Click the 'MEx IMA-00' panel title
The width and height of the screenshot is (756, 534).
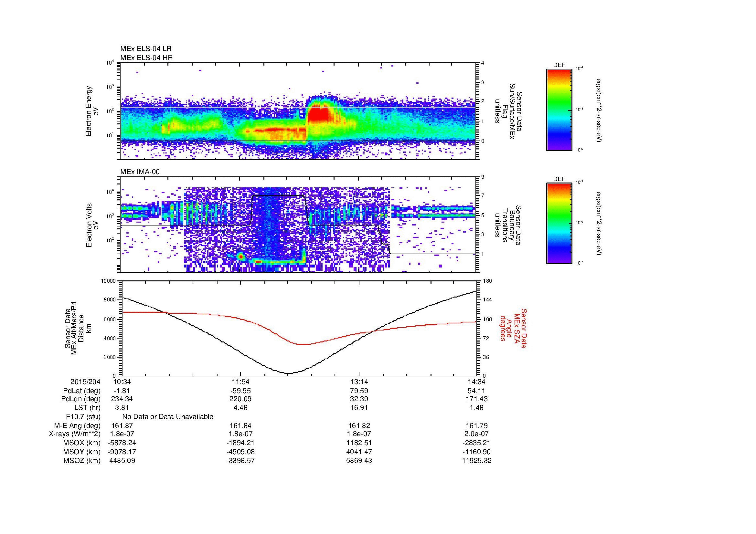(x=140, y=172)
